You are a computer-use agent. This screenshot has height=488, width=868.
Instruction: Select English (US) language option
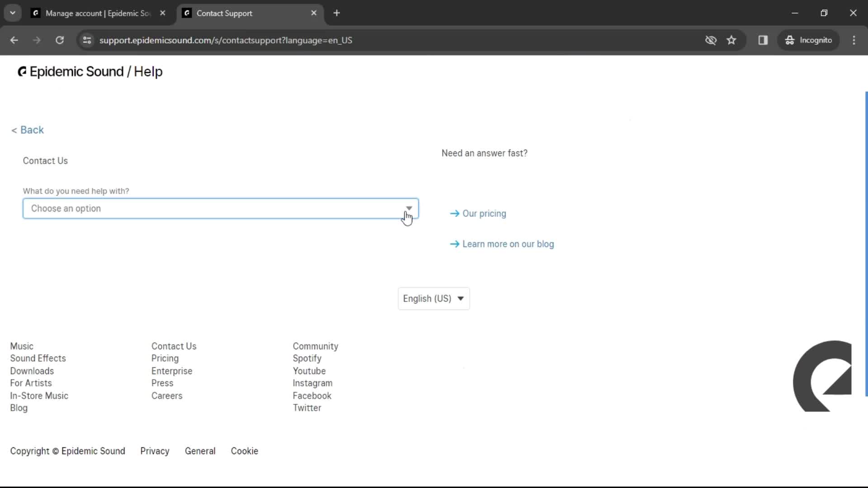pos(433,299)
